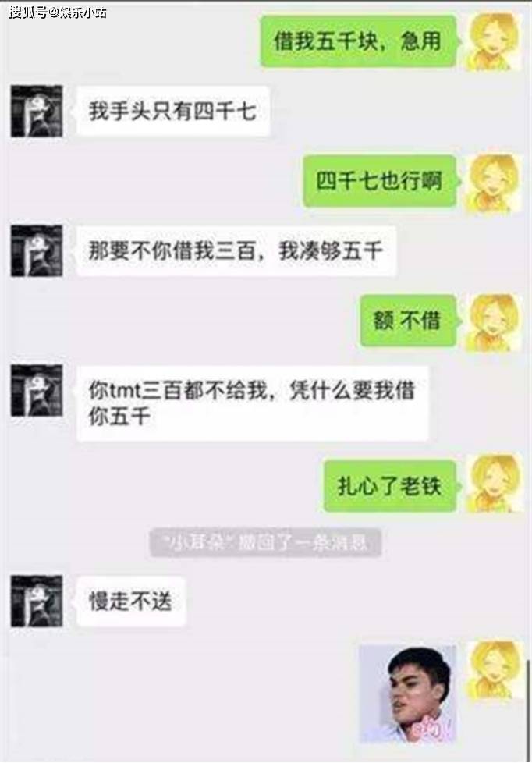Tap the blonde avatar beside '额 不借'

(495, 323)
